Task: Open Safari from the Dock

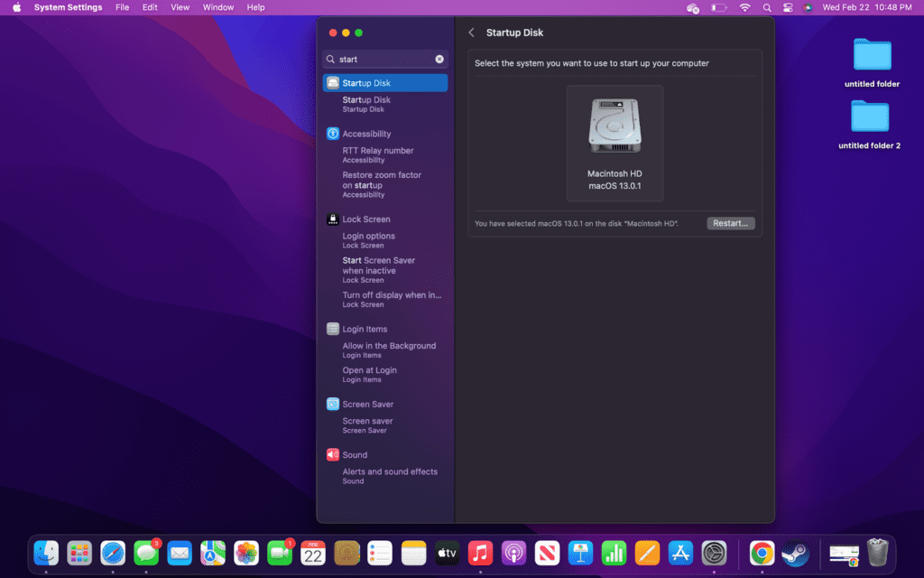Action: (x=113, y=554)
